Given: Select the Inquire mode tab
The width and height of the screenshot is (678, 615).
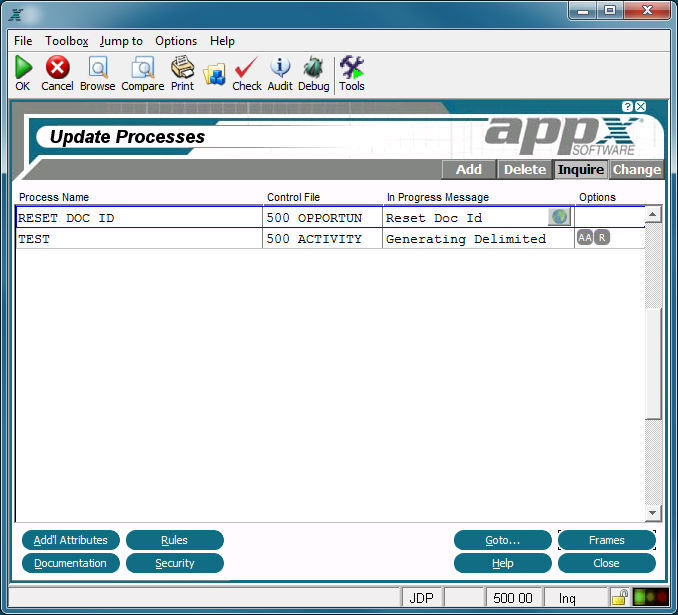Looking at the screenshot, I should [x=581, y=170].
